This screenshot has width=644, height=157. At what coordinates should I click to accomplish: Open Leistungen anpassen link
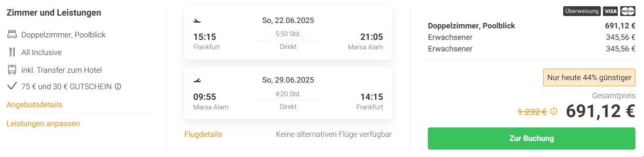click(x=43, y=124)
